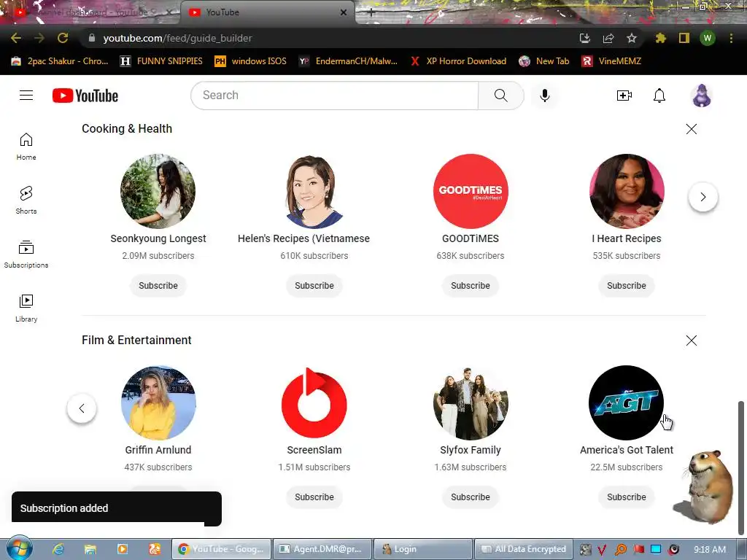Subscribe to I Heart Recipes
747x560 pixels.
[x=627, y=286]
